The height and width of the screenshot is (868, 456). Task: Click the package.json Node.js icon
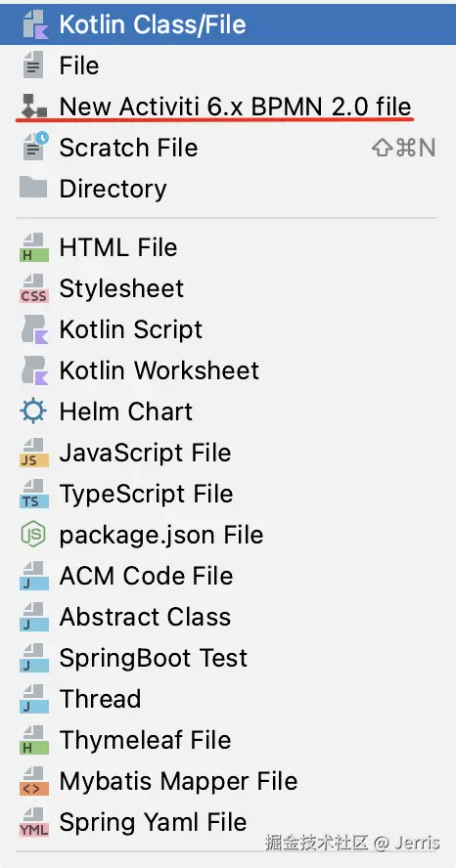click(x=33, y=535)
